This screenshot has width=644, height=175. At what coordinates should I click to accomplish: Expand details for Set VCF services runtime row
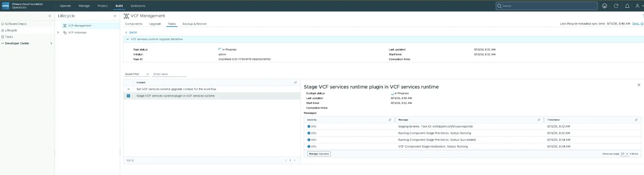point(128,89)
